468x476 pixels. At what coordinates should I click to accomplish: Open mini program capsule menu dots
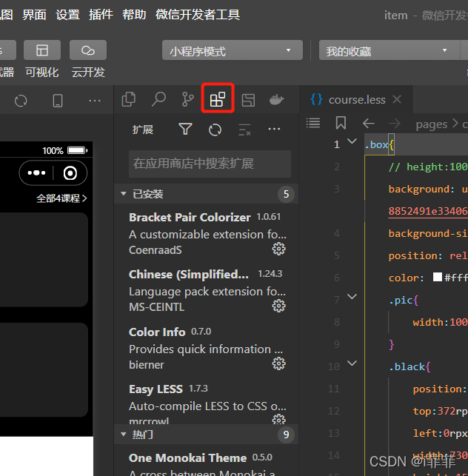[36, 173]
